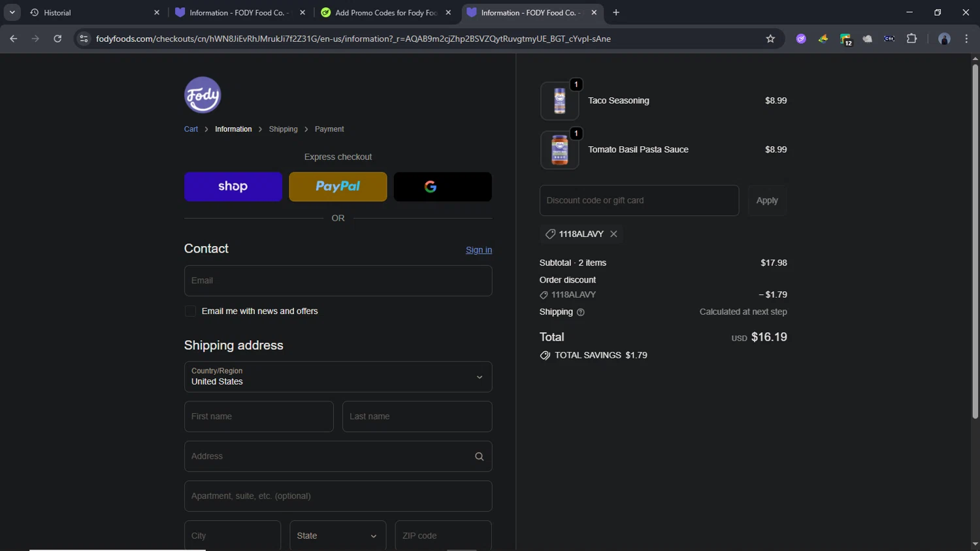The height and width of the screenshot is (551, 980).
Task: Click the Subtotal · 2 items label
Action: (573, 262)
